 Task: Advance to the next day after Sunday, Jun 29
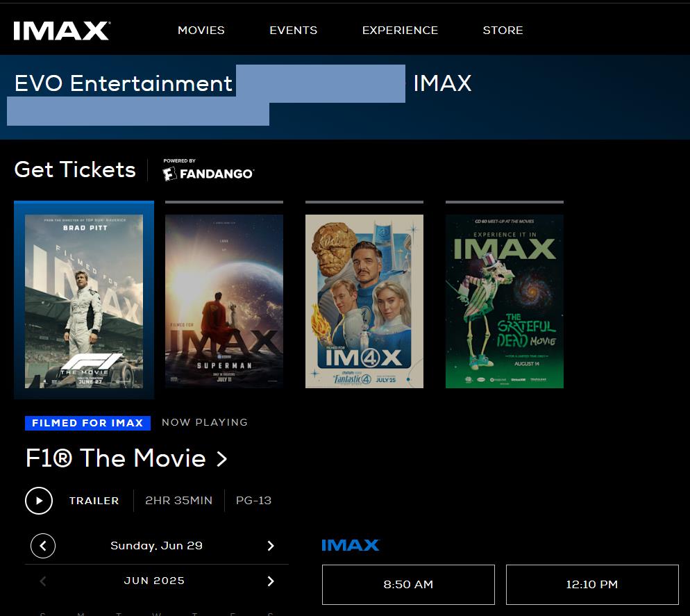pos(271,546)
